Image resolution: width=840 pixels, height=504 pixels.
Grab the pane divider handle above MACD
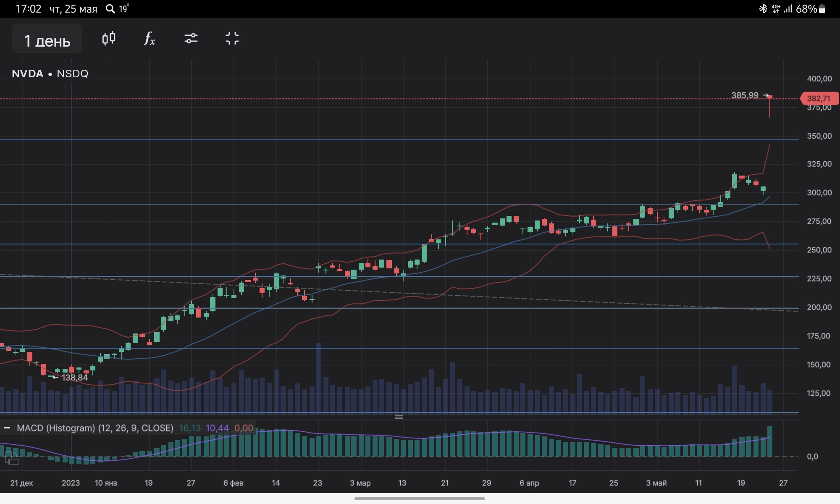(x=399, y=417)
